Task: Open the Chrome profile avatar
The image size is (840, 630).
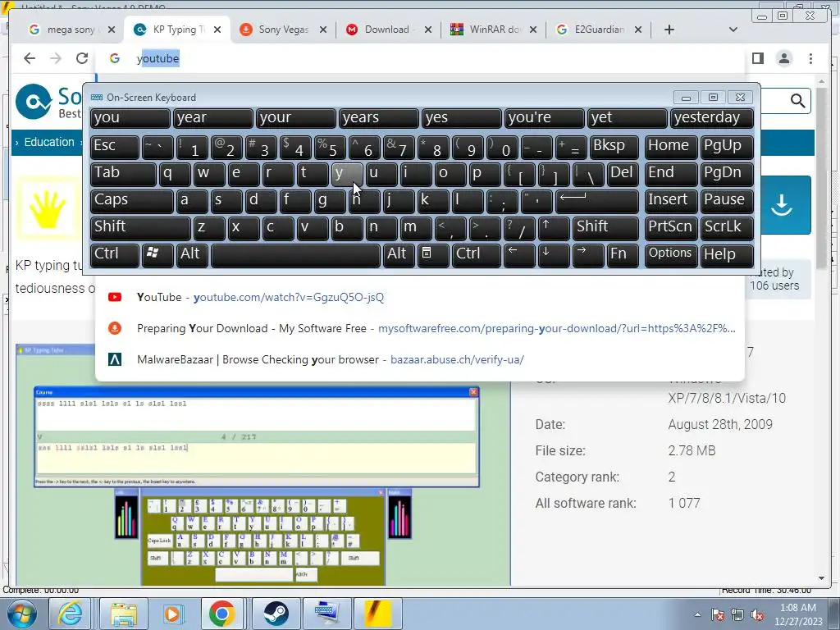Action: point(783,58)
